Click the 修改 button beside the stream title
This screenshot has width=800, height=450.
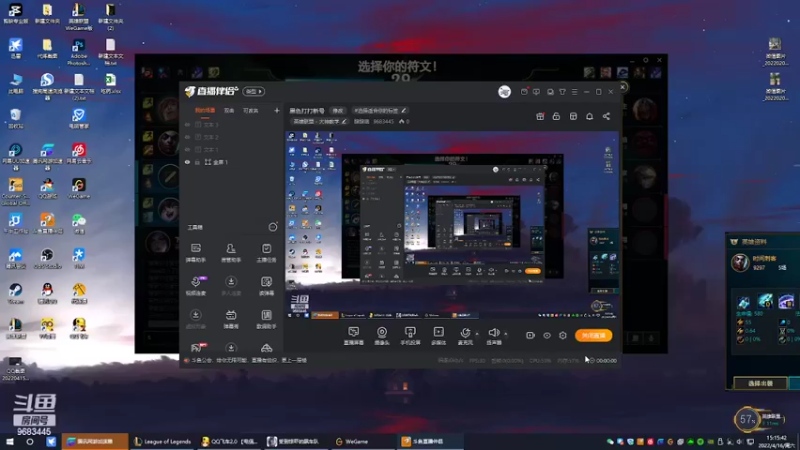pos(338,110)
